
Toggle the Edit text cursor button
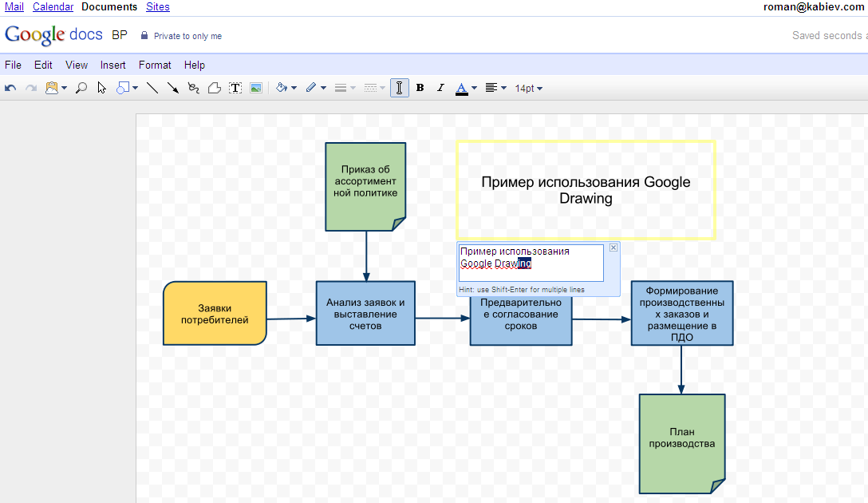(400, 88)
